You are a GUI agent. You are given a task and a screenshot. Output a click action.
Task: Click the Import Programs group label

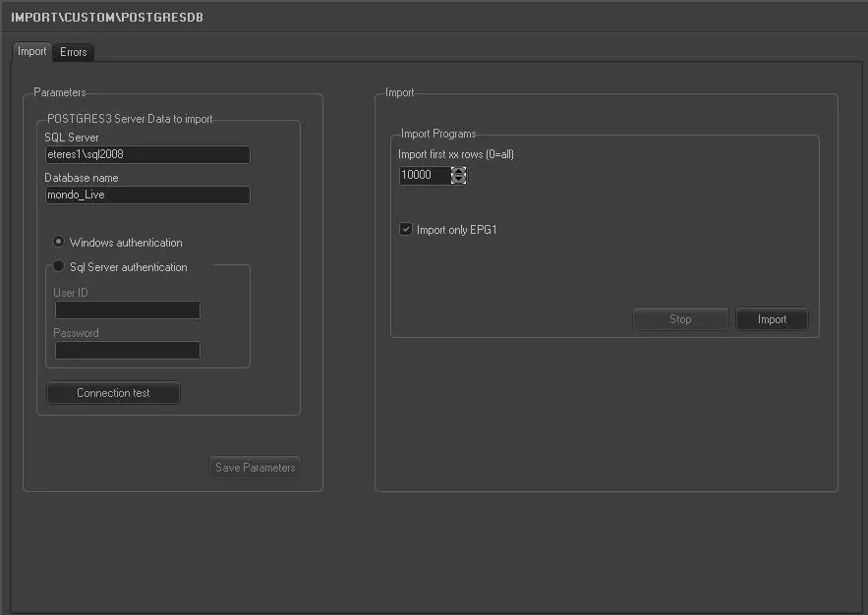pos(438,134)
